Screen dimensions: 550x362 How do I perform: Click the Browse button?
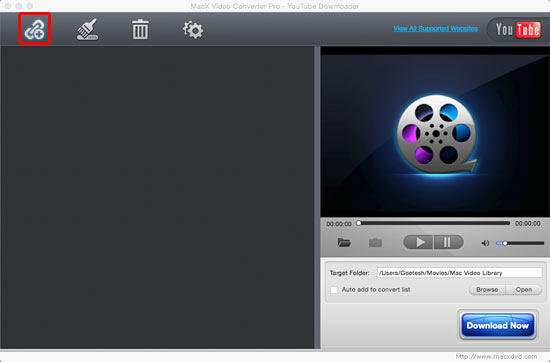(487, 290)
